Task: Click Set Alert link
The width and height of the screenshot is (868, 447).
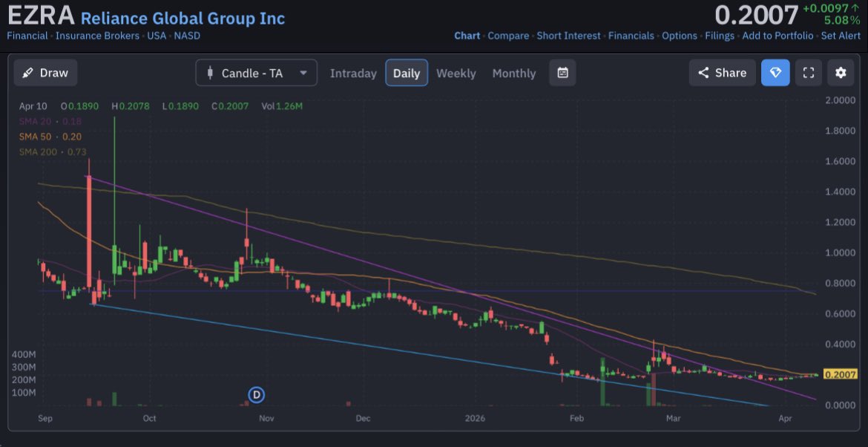Action: point(841,36)
